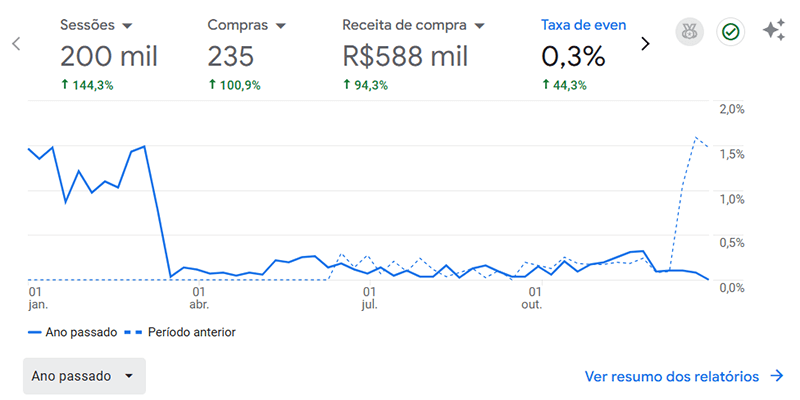Viewport: 800px width, 400px height.
Task: Open the Sessões metric dropdown
Action: pyautogui.click(x=127, y=25)
